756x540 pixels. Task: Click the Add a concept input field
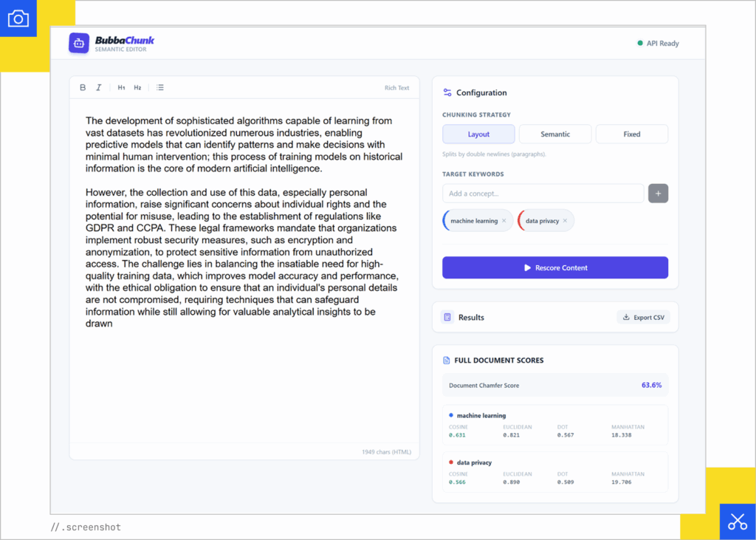[543, 194]
